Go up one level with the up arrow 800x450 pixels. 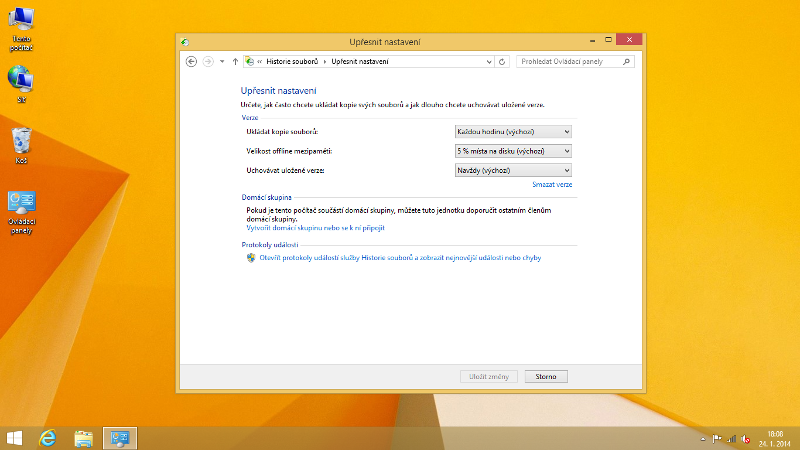pos(235,61)
